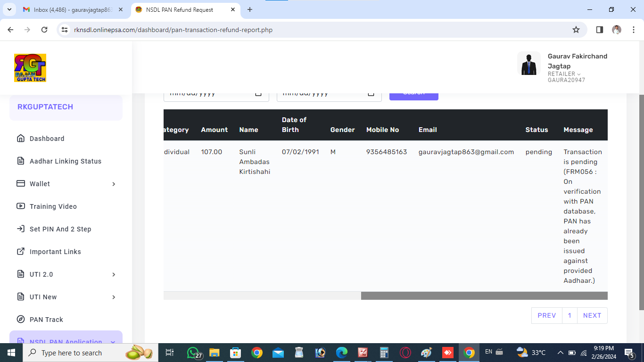Open the RETAILER profile dropdown

[x=564, y=74]
